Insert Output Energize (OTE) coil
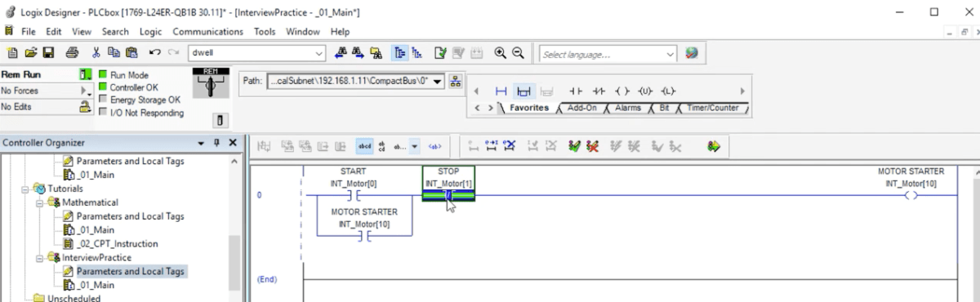The width and height of the screenshot is (980, 302). pyautogui.click(x=622, y=91)
